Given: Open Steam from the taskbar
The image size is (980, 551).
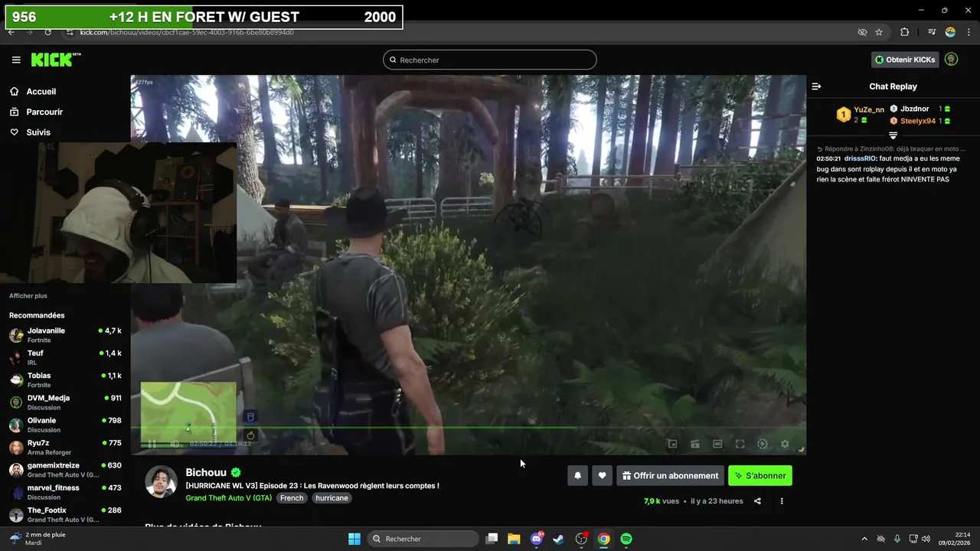Looking at the screenshot, I should [558, 539].
